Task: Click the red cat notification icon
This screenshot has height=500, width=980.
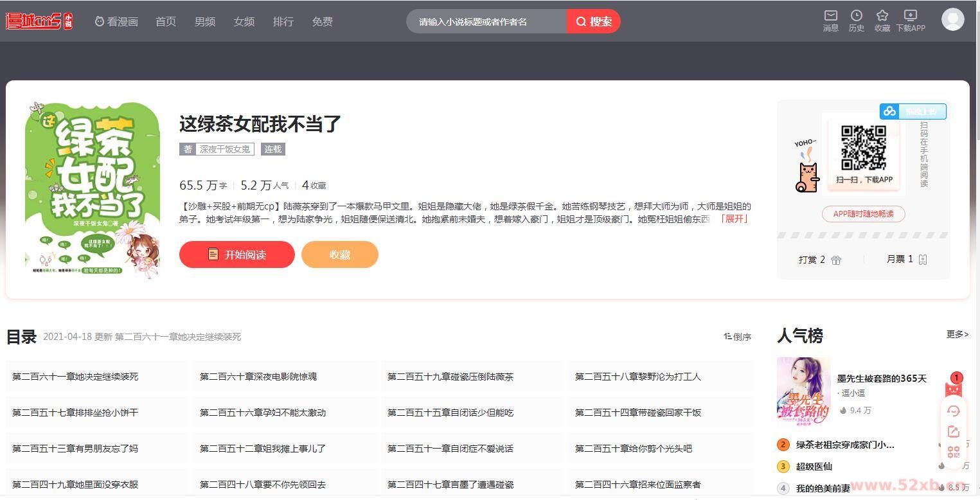Action: [953, 389]
